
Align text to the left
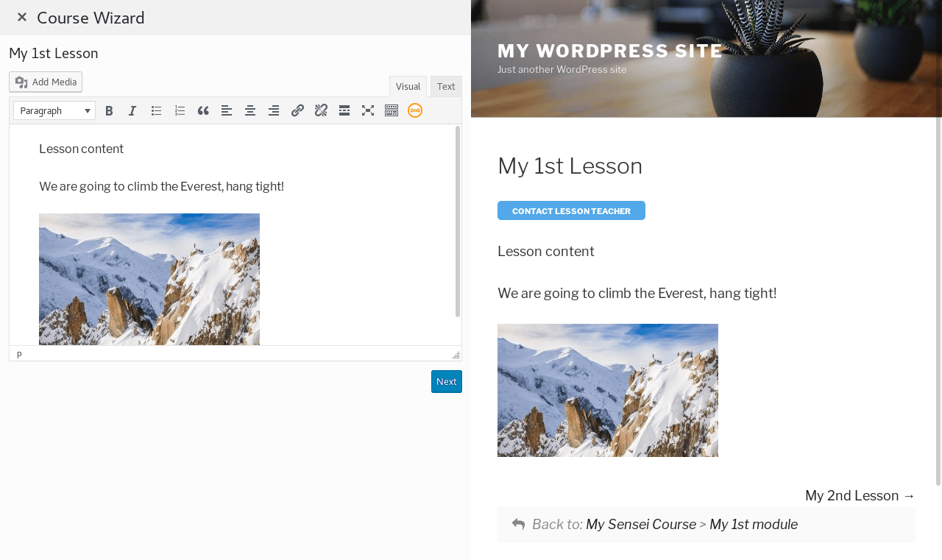(x=227, y=111)
